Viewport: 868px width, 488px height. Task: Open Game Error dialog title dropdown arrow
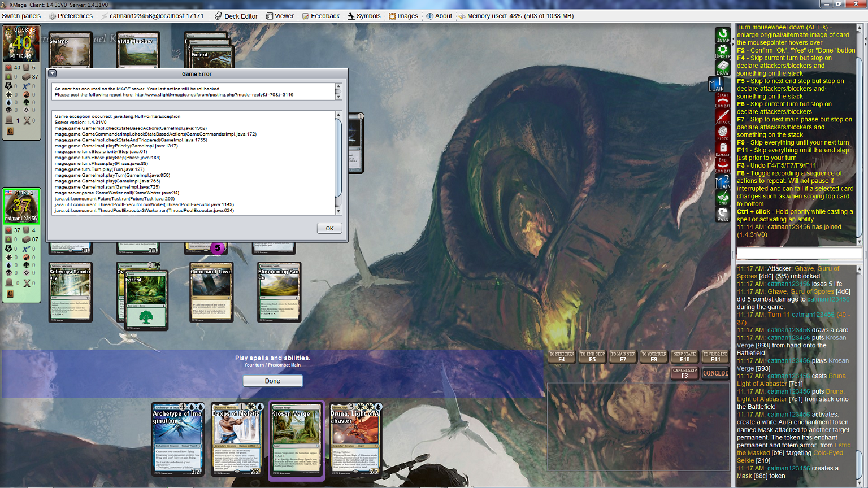(x=52, y=73)
